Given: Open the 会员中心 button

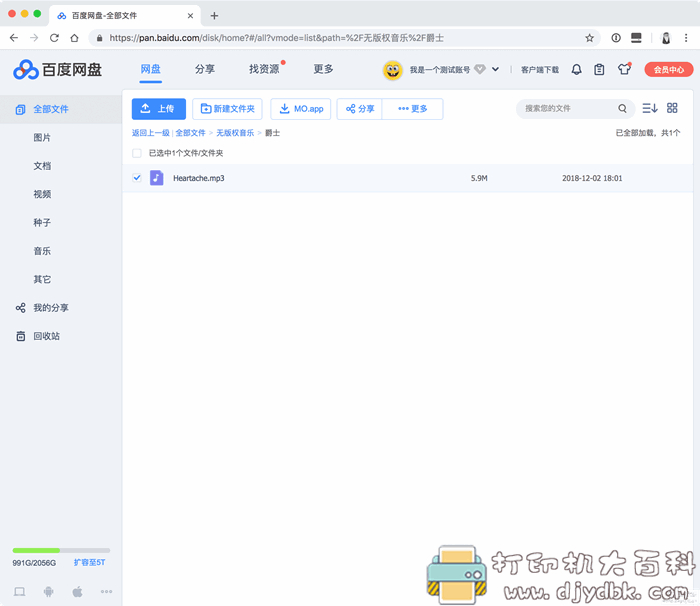Looking at the screenshot, I should point(668,70).
